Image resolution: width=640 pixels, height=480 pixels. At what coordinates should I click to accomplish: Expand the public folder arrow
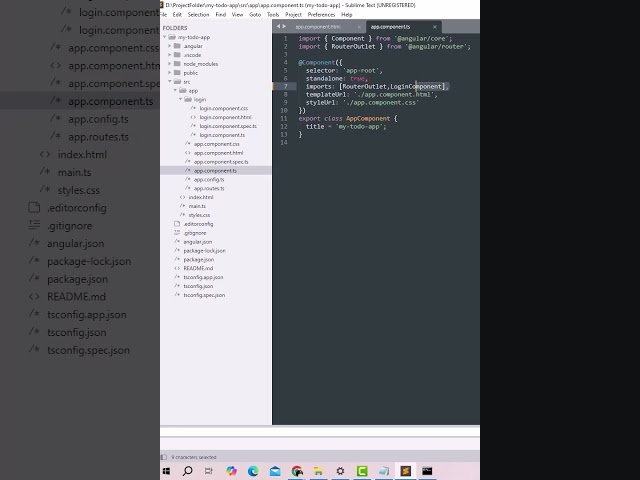(170, 73)
